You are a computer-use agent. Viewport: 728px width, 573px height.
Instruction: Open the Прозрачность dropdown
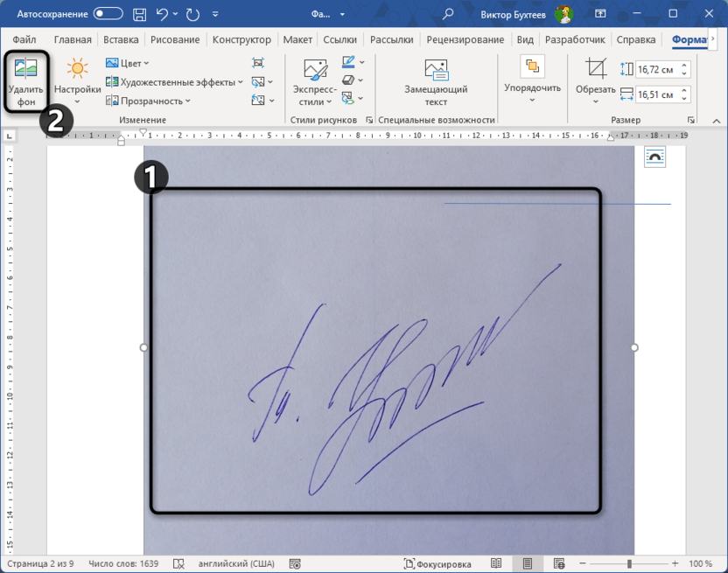pyautogui.click(x=148, y=101)
